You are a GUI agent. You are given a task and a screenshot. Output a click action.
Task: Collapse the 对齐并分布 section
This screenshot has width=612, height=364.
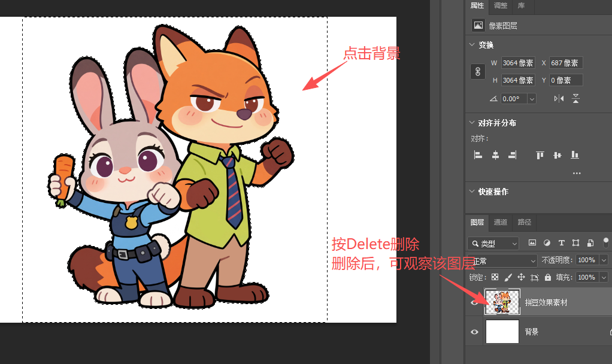point(472,123)
